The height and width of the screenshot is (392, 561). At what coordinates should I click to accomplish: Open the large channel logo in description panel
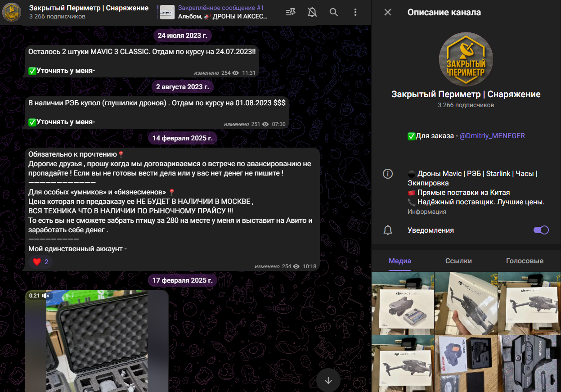click(x=466, y=59)
